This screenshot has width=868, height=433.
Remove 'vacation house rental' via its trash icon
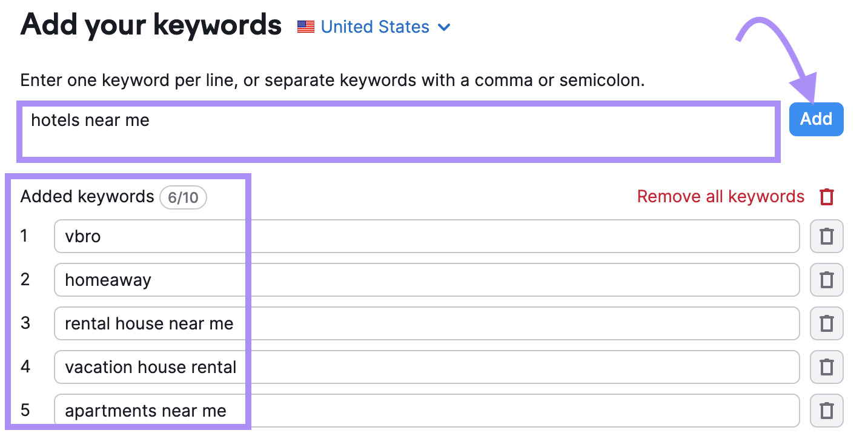coord(826,367)
